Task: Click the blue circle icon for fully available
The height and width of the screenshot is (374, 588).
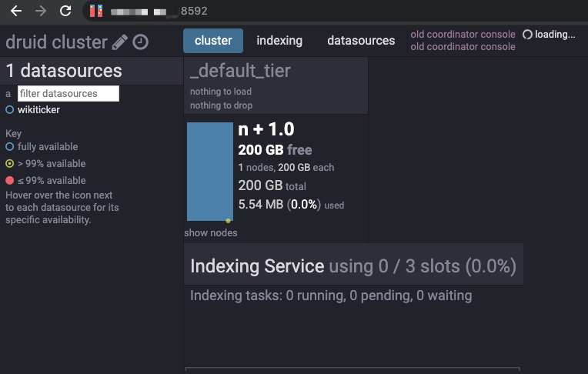Action: (x=10, y=147)
